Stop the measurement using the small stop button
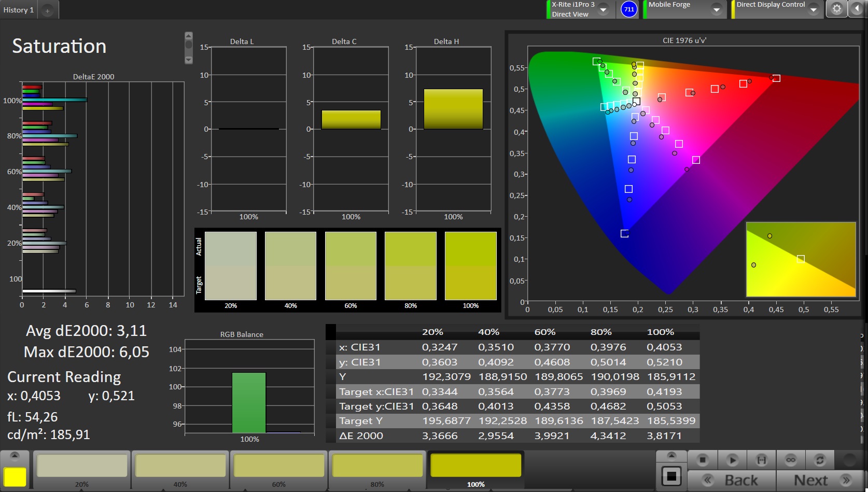 703,460
